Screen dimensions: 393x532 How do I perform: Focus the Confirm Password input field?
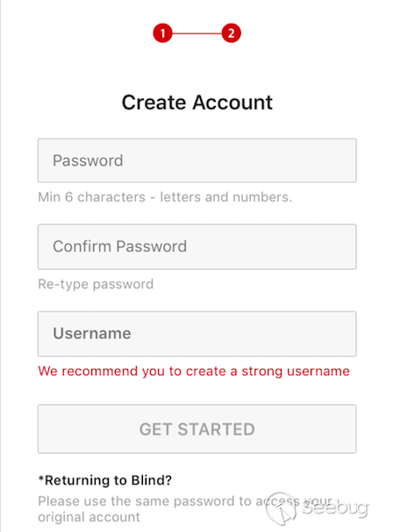[x=197, y=246]
